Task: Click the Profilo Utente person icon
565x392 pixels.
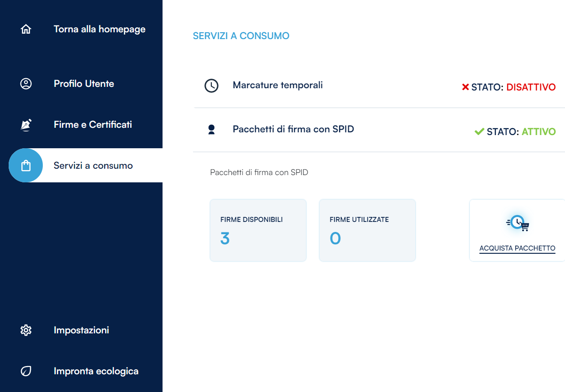Action: click(x=26, y=84)
